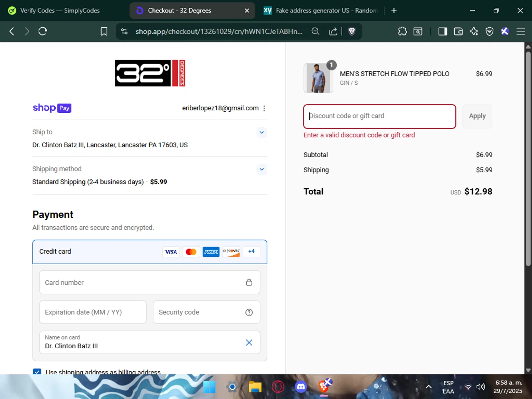Open the VPN shield icon

click(x=489, y=31)
